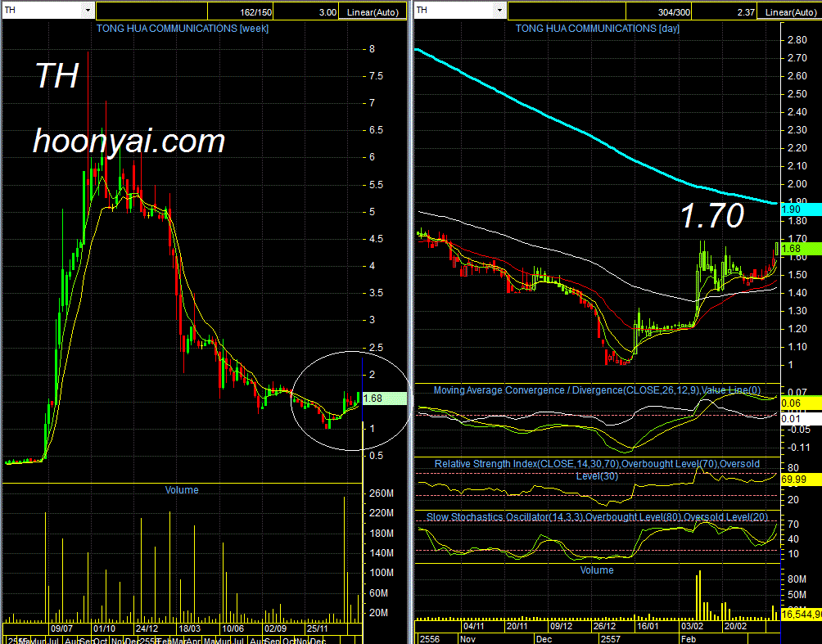Open the TH symbol dropdown in weekly chart
This screenshot has width=822, height=644.
click(x=88, y=11)
